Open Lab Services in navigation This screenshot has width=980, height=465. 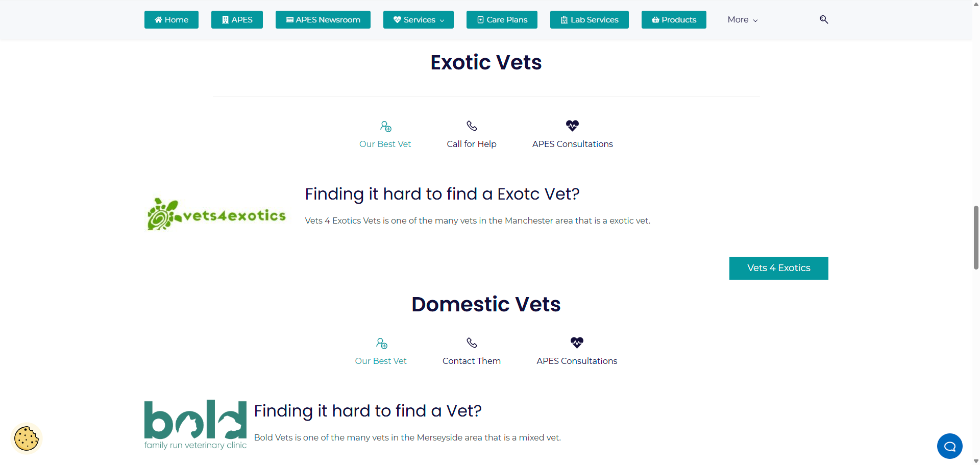coord(590,20)
